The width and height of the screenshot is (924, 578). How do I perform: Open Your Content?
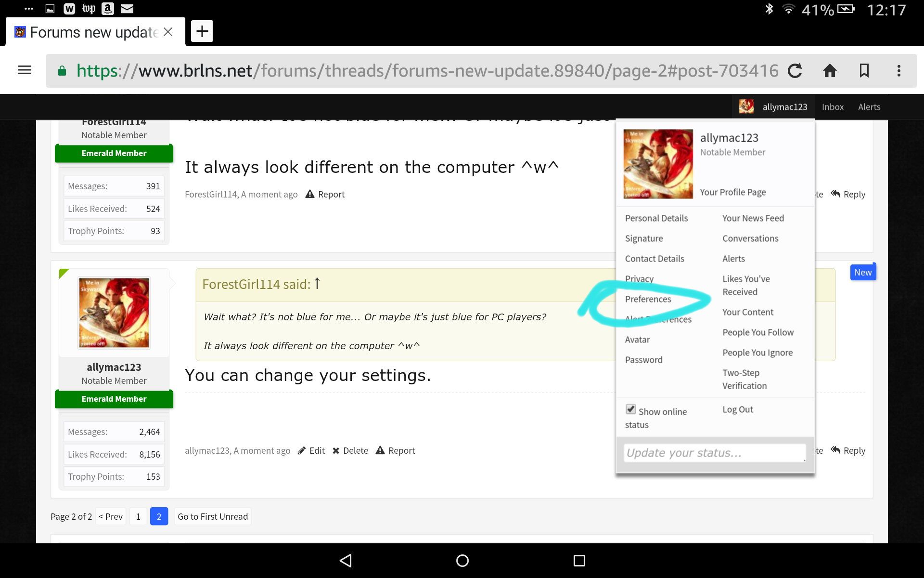[x=748, y=312]
